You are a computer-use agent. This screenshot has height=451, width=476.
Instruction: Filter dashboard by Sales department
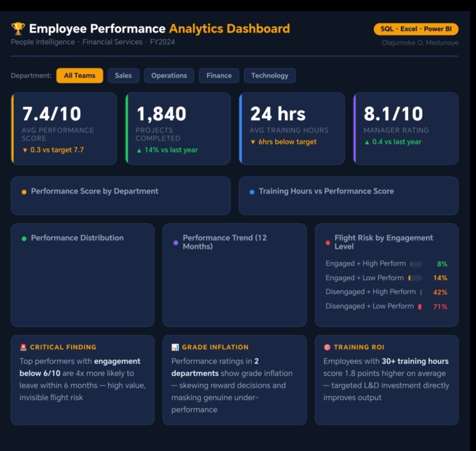tap(123, 75)
